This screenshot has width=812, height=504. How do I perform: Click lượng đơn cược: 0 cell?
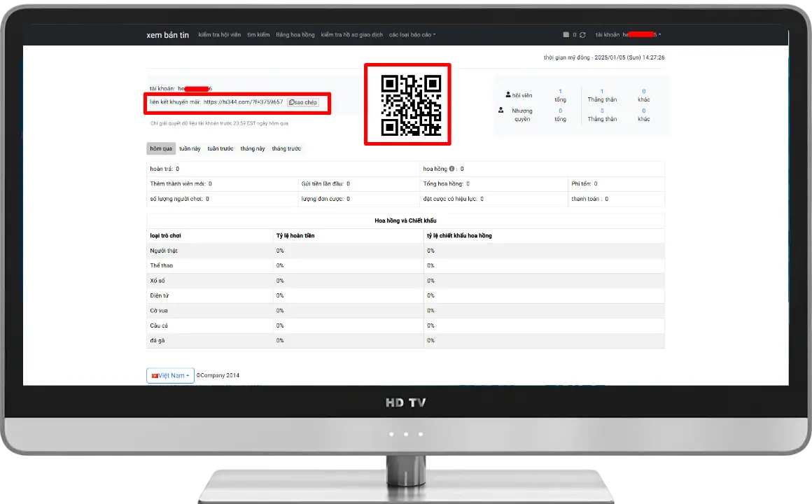359,199
